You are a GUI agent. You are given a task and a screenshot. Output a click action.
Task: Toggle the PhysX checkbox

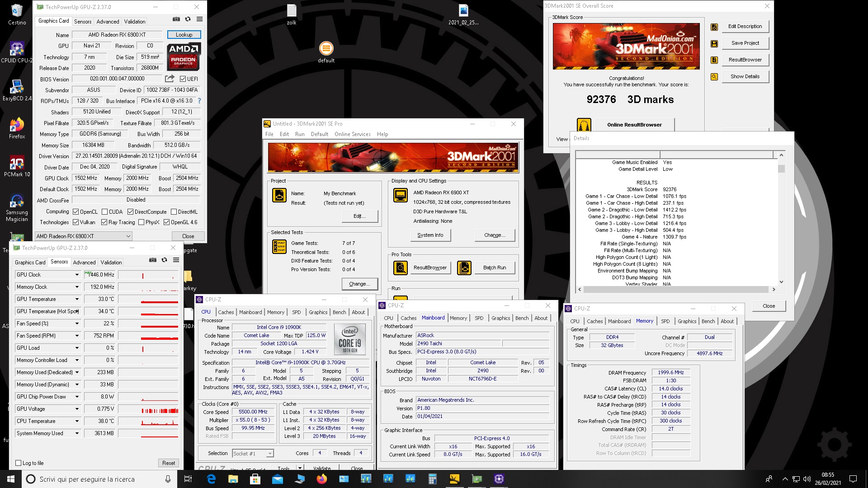[x=141, y=222]
